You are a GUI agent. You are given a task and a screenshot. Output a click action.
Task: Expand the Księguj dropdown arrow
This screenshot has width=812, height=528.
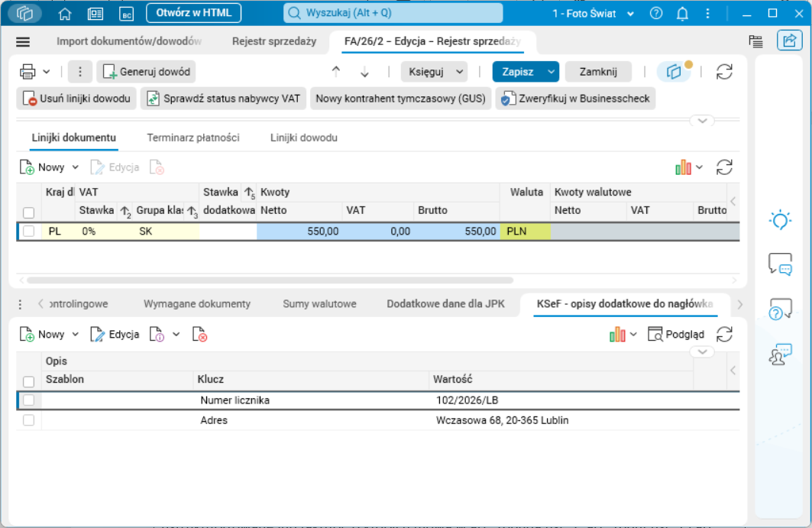point(459,72)
